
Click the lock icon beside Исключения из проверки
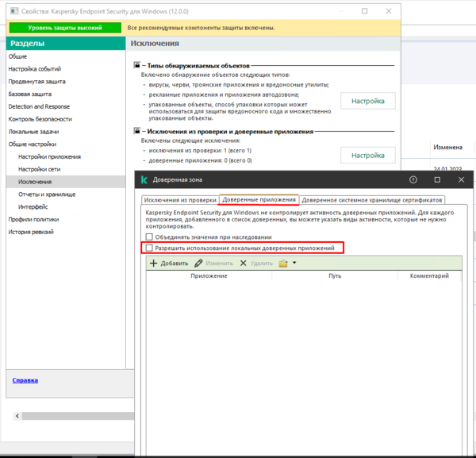point(136,131)
